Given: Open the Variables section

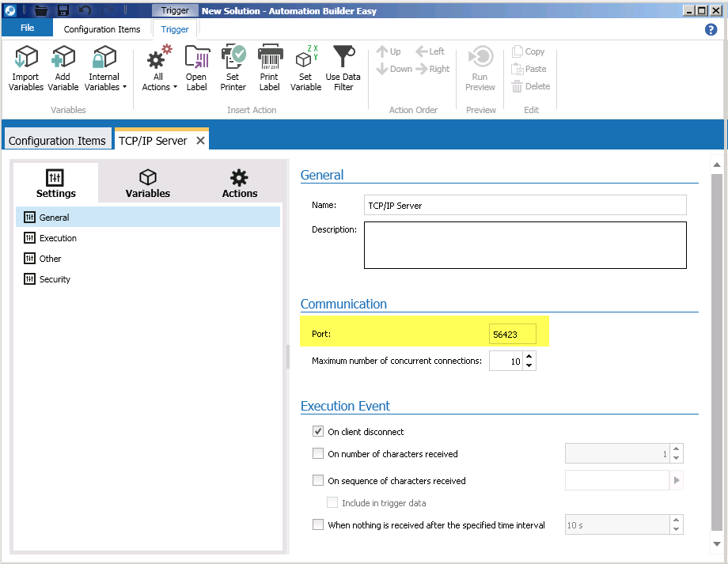Looking at the screenshot, I should click(x=148, y=184).
